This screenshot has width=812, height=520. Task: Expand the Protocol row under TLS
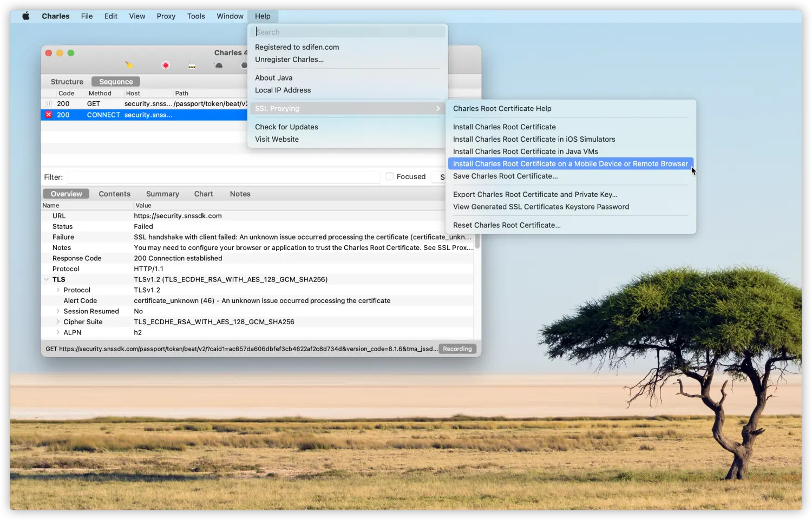click(x=58, y=290)
